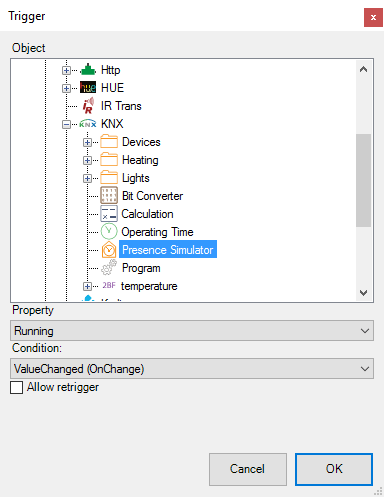Click the tree scrollbar down arrow
The image size is (385, 497).
tap(363, 293)
